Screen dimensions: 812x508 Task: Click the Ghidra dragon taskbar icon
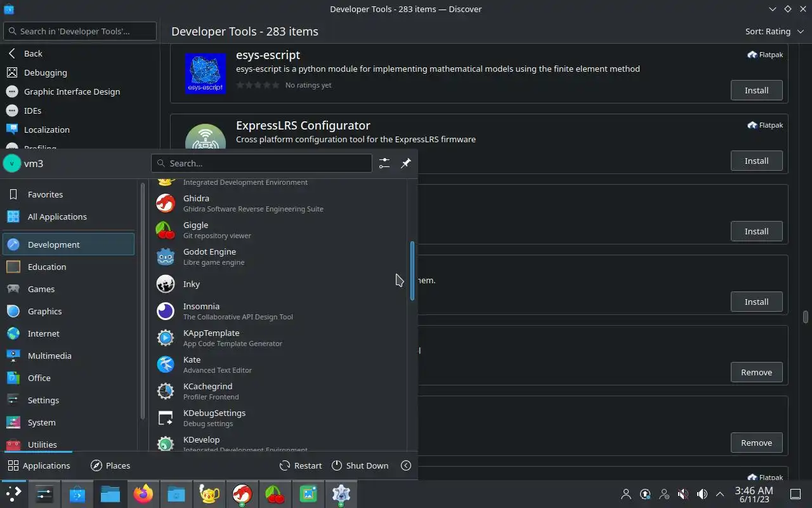[x=242, y=493]
